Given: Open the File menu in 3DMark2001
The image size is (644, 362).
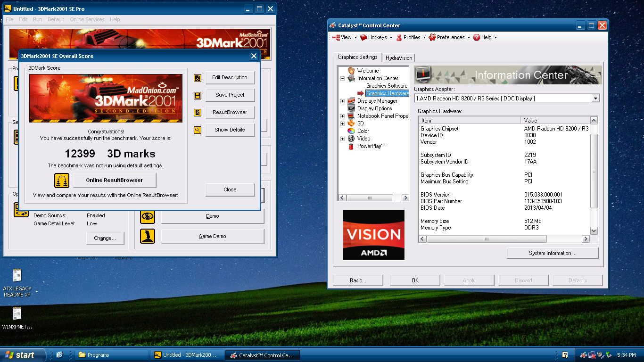Looking at the screenshot, I should coord(9,19).
